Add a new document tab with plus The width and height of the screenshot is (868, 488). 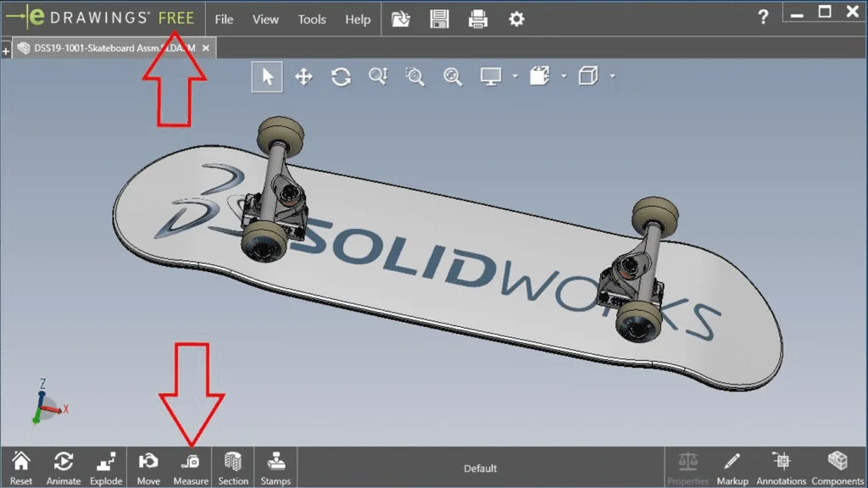coord(6,51)
